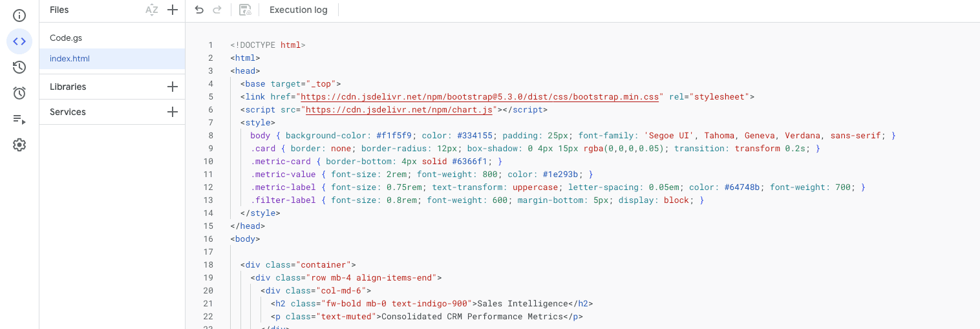This screenshot has height=329, width=980.
Task: Save project using the disk icon
Action: point(245,10)
